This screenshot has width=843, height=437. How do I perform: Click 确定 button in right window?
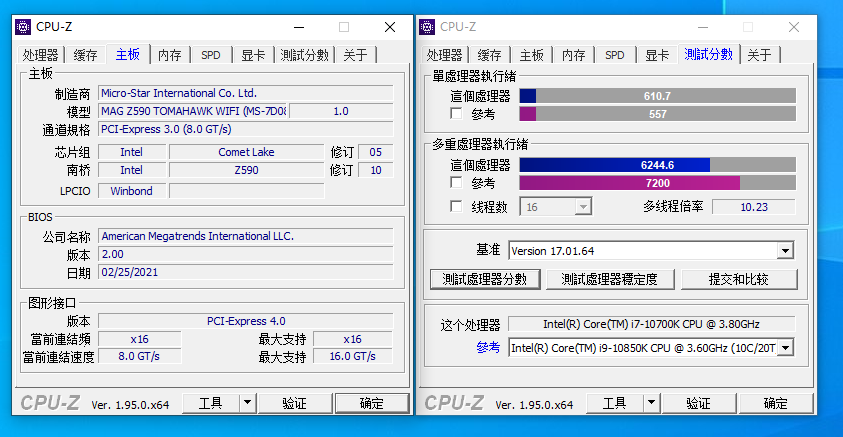coord(776,403)
